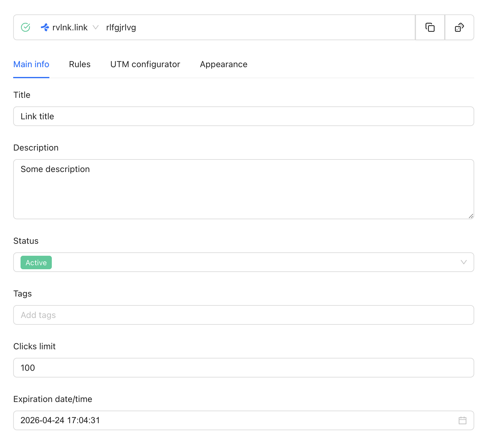This screenshot has width=488, height=448.
Task: Click the green checkmark validation icon
Action: point(25,27)
